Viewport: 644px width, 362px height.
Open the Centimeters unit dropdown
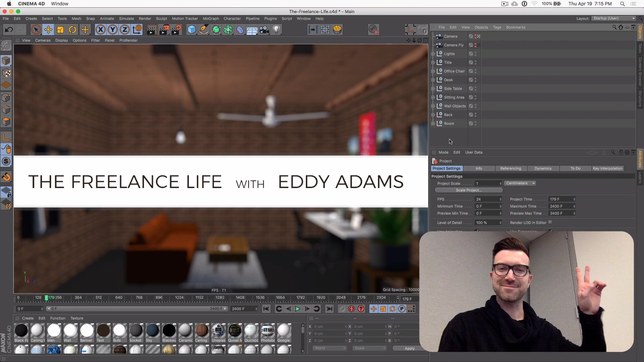click(520, 183)
